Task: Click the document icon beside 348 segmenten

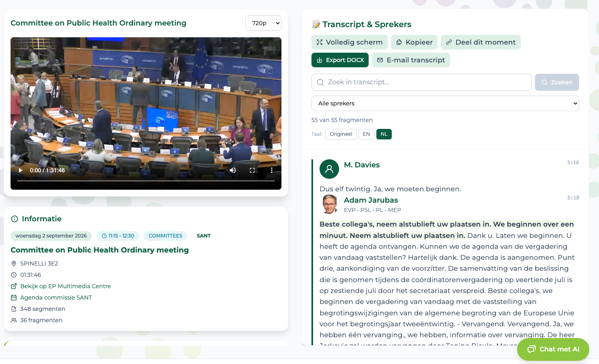Action: [x=14, y=309]
